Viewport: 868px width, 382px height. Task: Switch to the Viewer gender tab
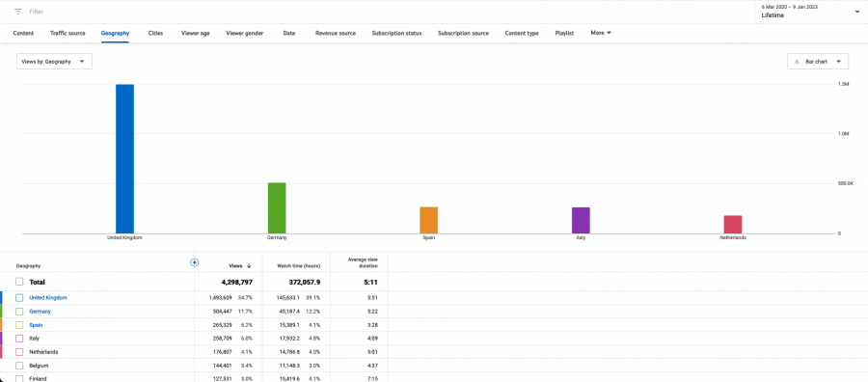tap(245, 33)
